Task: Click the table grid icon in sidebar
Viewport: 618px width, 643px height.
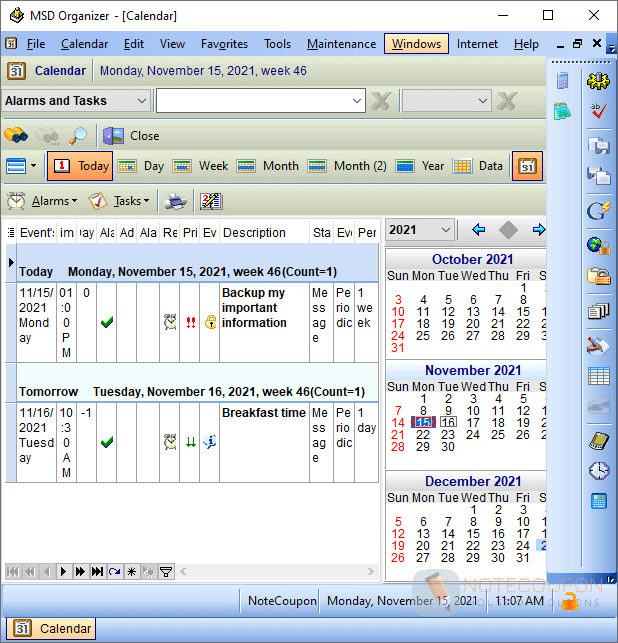Action: coord(598,376)
